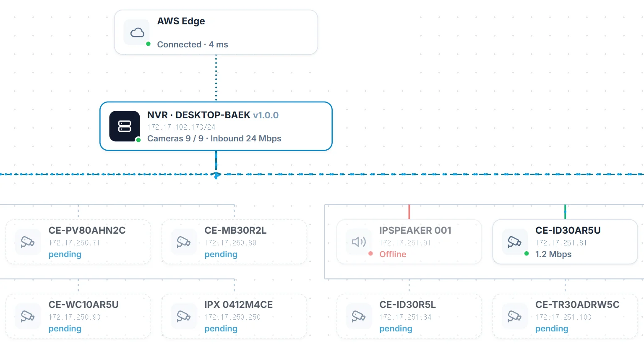Viewport: 644px width, 344px height.
Task: Click IP address 172.17.250.80
Action: click(x=230, y=243)
